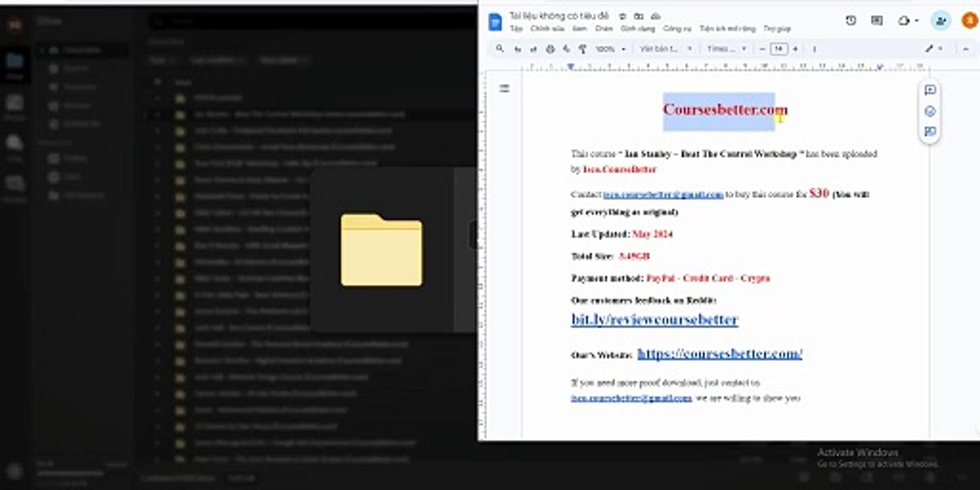This screenshot has height=490, width=980.
Task: Open the Định dạng menu
Action: pyautogui.click(x=637, y=29)
